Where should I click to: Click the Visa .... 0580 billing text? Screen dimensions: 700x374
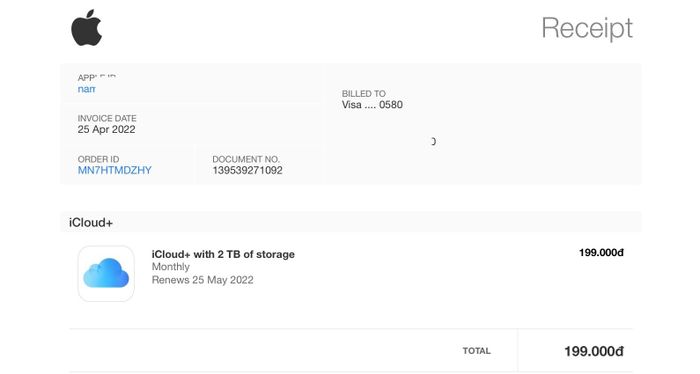372,105
